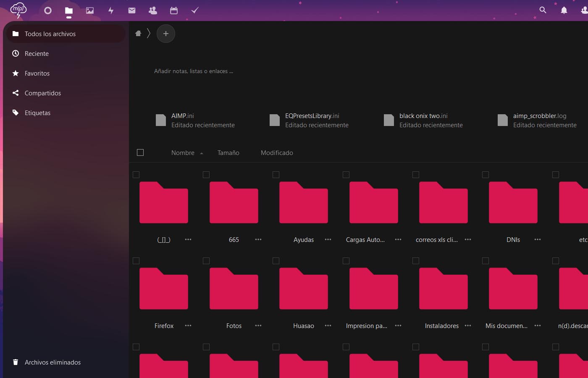Screen dimensions: 588x378
Task: Click the notes field Añadir notas
Action: click(x=194, y=71)
